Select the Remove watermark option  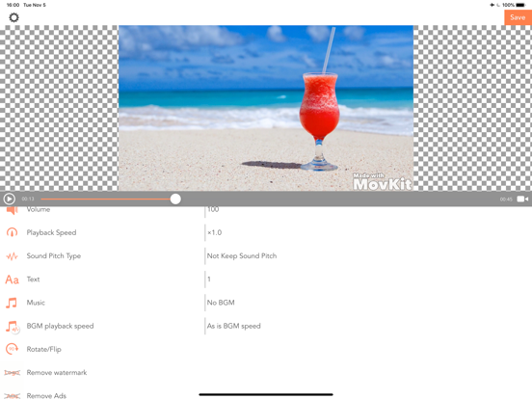57,373
